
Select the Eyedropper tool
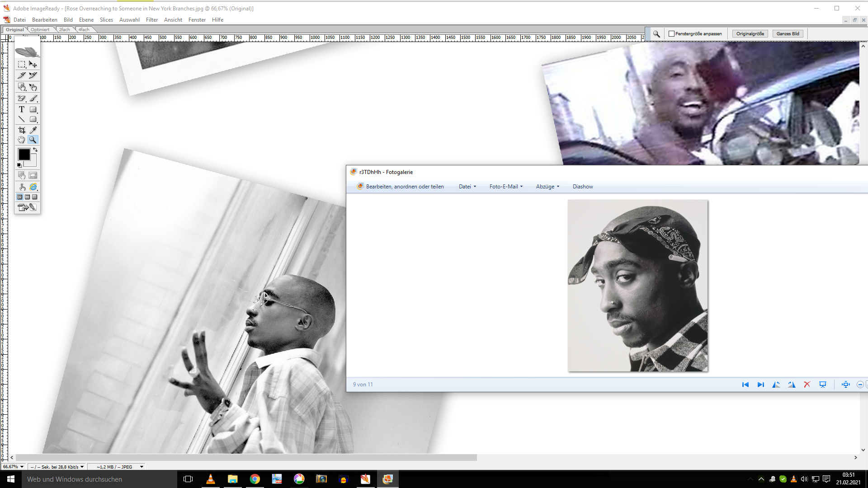[33, 130]
